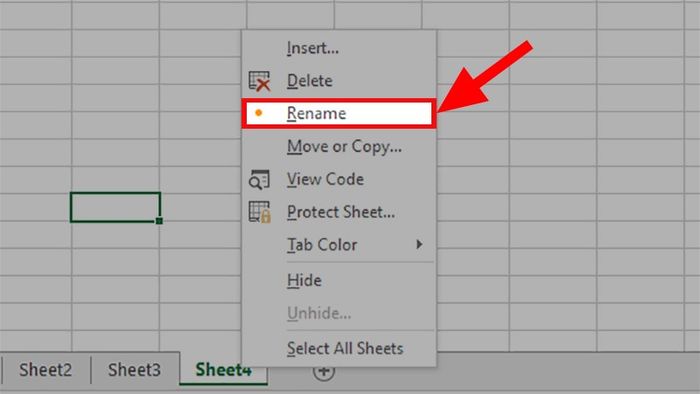Expand the Tab Color submenu arrow
The width and height of the screenshot is (700, 394).
point(419,244)
